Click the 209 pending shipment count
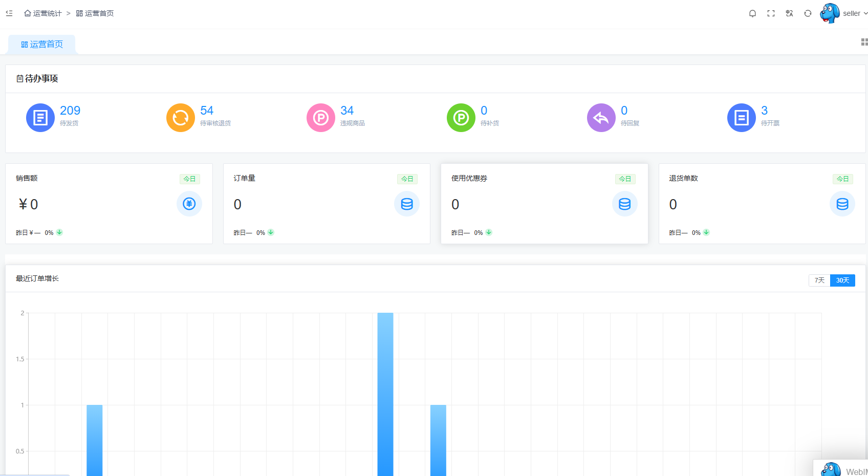Viewport: 868px width, 476px height. pyautogui.click(x=70, y=111)
